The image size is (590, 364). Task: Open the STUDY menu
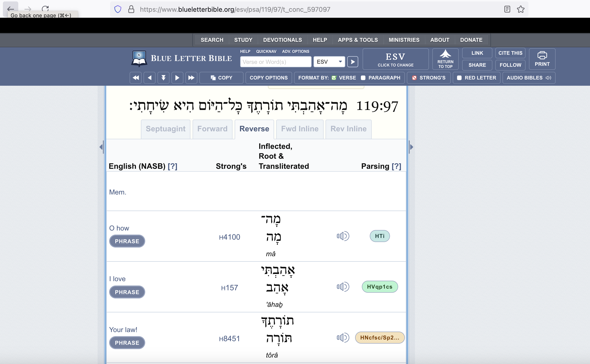pos(243,40)
